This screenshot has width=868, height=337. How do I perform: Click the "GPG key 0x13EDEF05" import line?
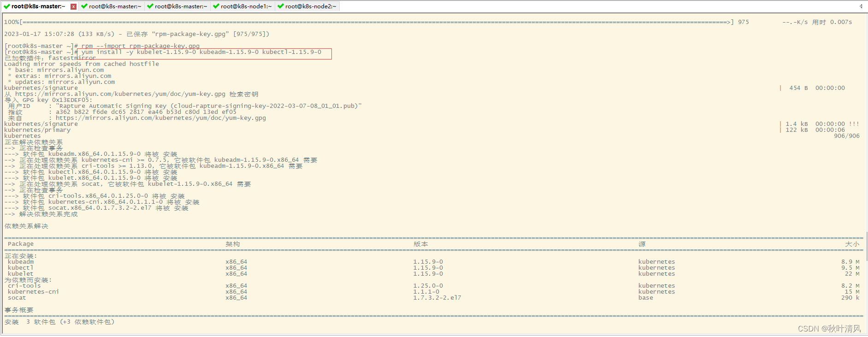(x=48, y=100)
